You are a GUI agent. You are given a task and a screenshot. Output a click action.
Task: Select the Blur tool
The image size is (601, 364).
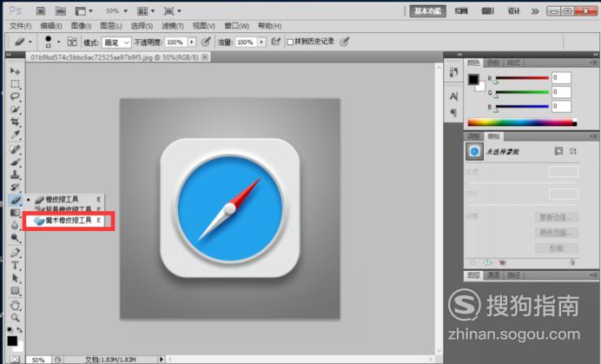pos(15,225)
